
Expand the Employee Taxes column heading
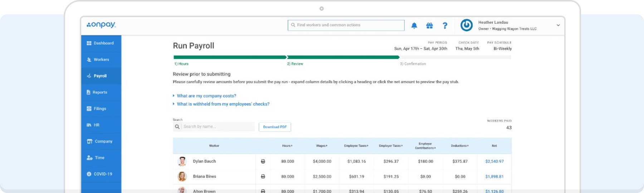356,146
